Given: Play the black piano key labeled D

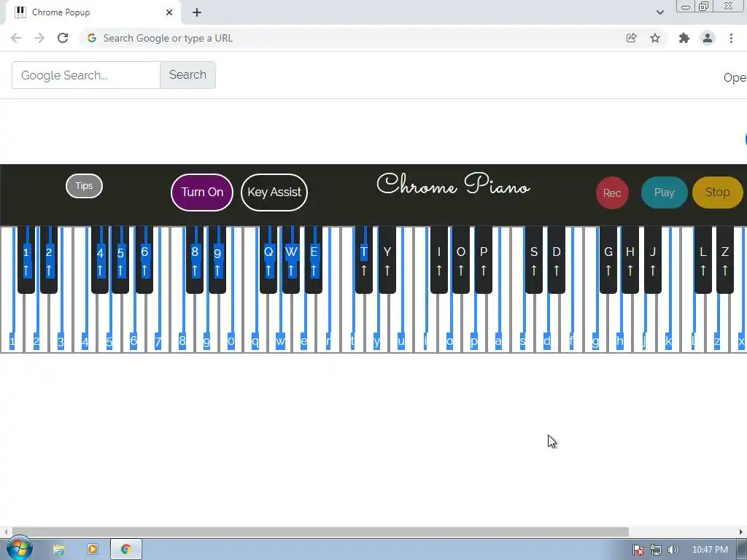Looking at the screenshot, I should [557, 260].
